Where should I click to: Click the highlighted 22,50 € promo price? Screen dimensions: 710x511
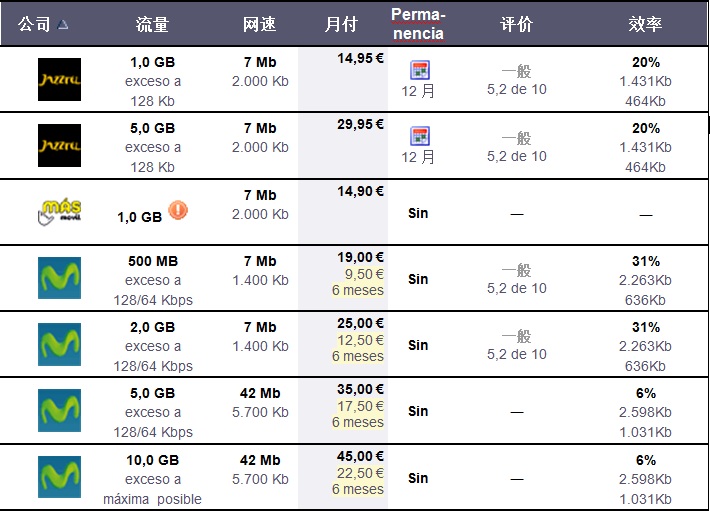[x=358, y=473]
